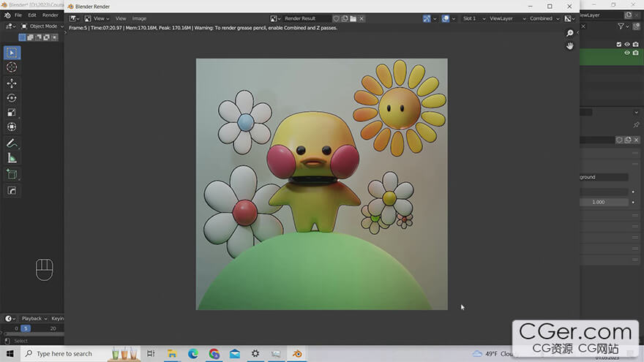Viewport: 644px width, 362px height.
Task: Open the Slot 1 dropdown
Action: [x=473, y=18]
